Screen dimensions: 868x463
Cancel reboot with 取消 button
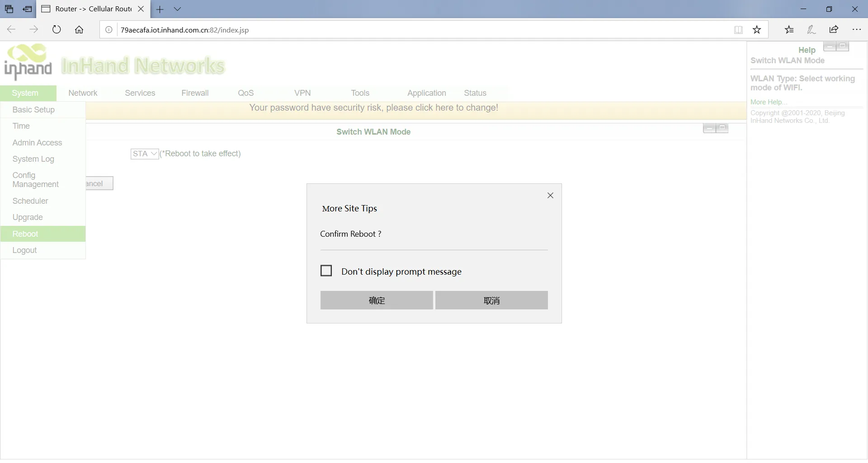click(491, 300)
